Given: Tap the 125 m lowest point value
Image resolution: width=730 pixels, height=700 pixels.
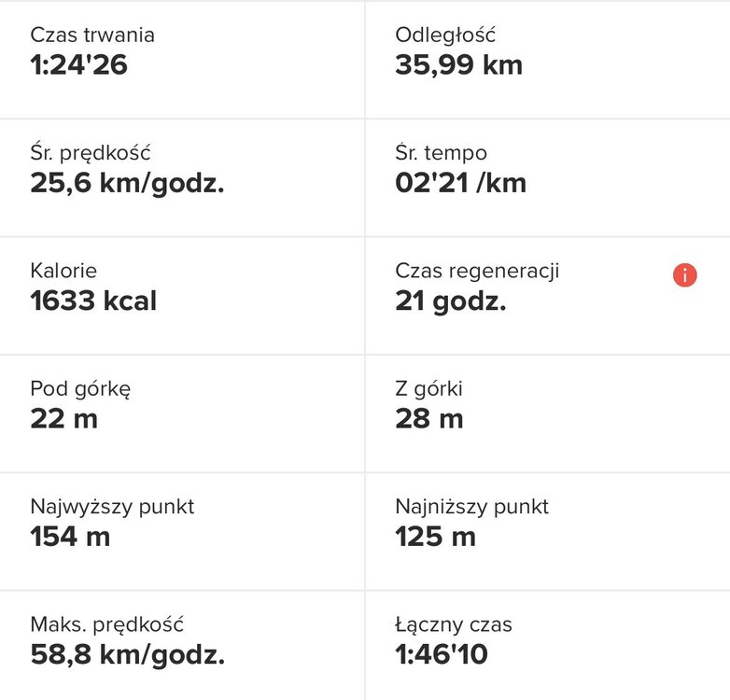Looking at the screenshot, I should coord(435,537).
